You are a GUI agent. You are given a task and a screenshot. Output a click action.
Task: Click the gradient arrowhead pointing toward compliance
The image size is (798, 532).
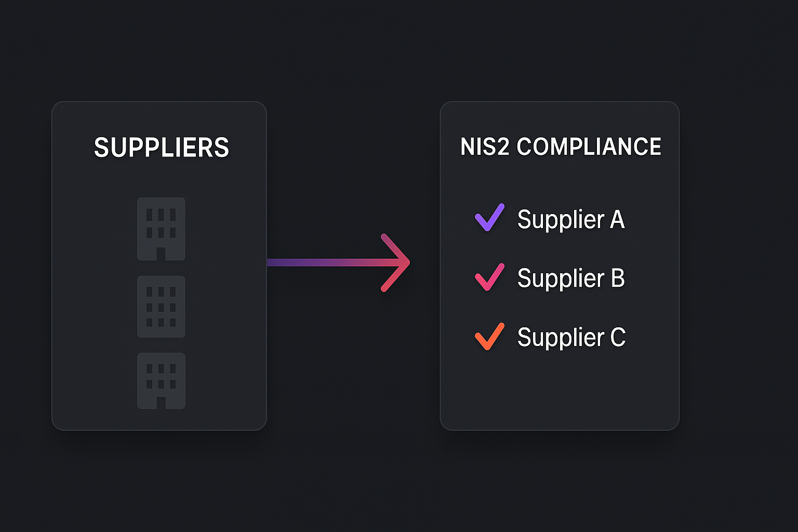[397, 262]
